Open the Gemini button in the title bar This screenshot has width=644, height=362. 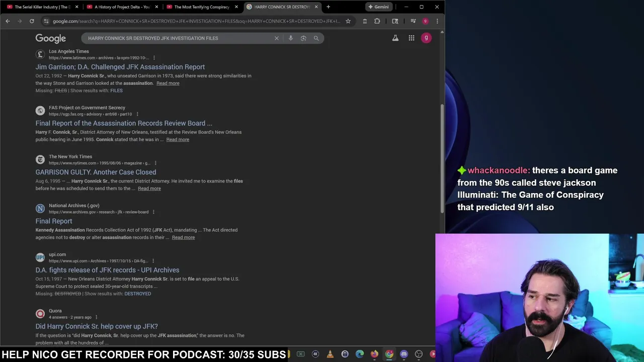click(x=378, y=7)
